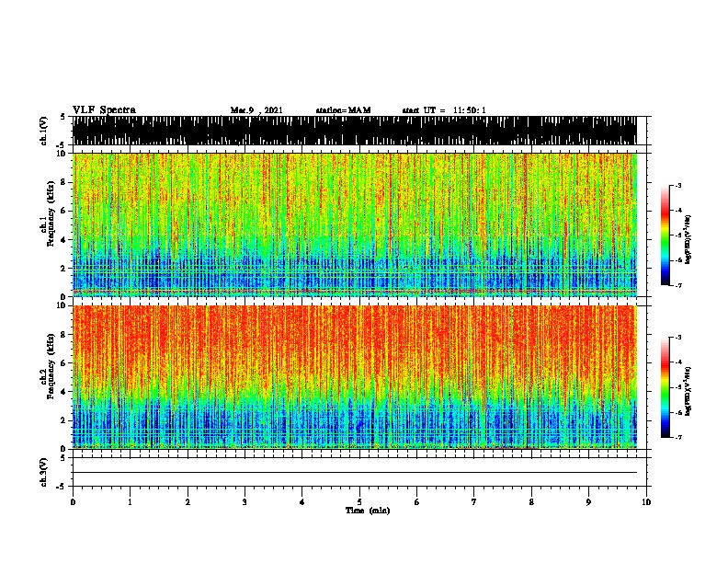
Task: Click the time axis tick label 1
Action: 131,502
